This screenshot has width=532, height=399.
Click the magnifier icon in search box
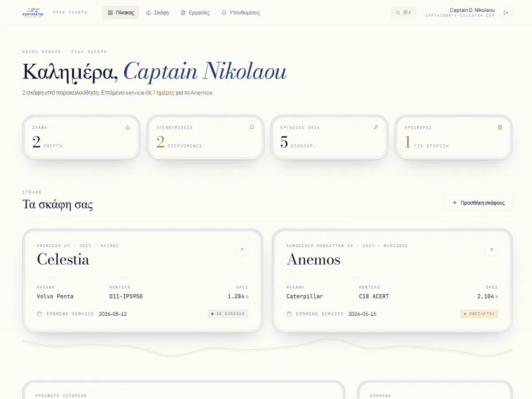[398, 12]
